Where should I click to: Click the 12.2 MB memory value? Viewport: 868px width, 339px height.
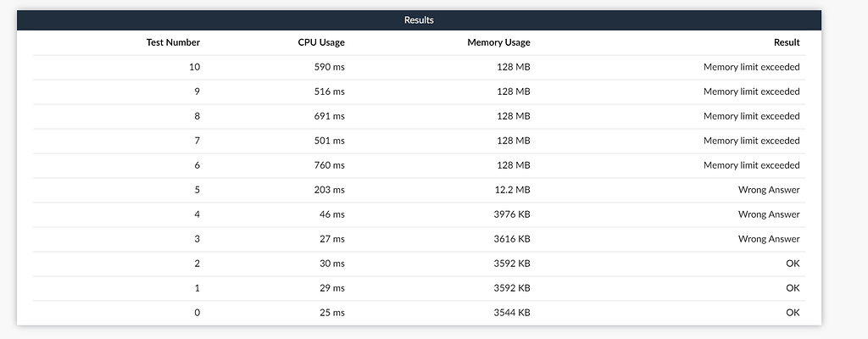tap(512, 190)
